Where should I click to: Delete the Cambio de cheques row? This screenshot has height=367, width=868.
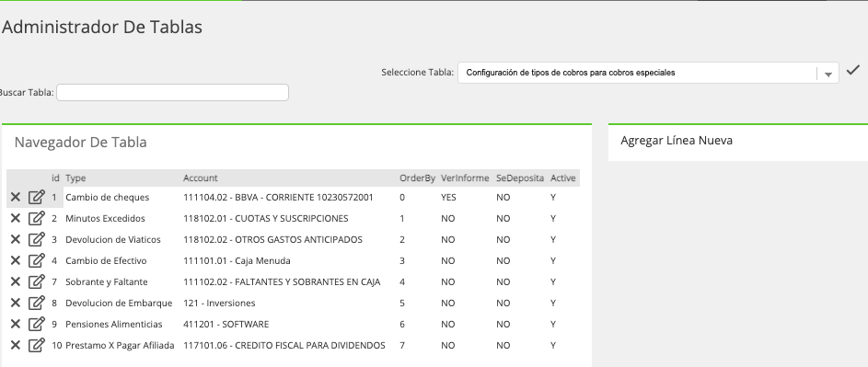[x=16, y=197]
